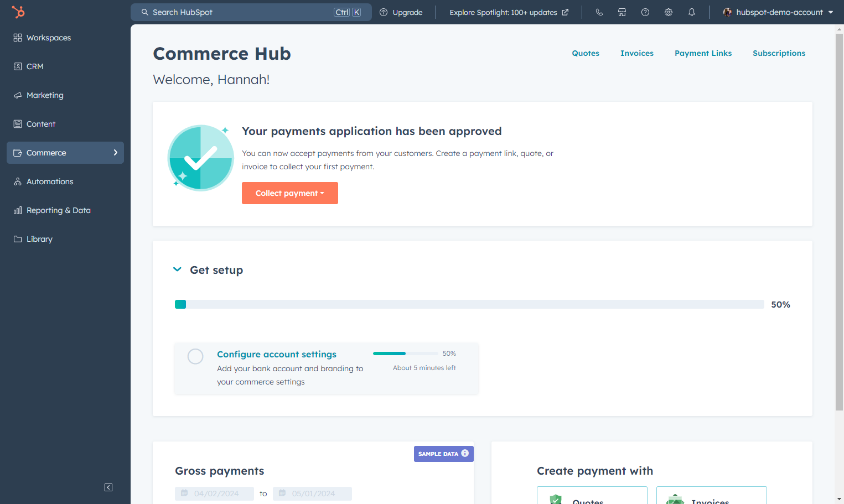Viewport: 844px width, 504px height.
Task: Go to the Subscriptions tab
Action: [779, 53]
